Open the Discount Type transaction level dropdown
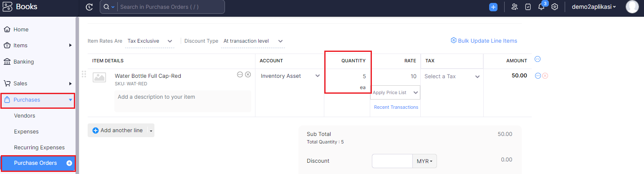Image resolution: width=644 pixels, height=174 pixels. click(253, 41)
